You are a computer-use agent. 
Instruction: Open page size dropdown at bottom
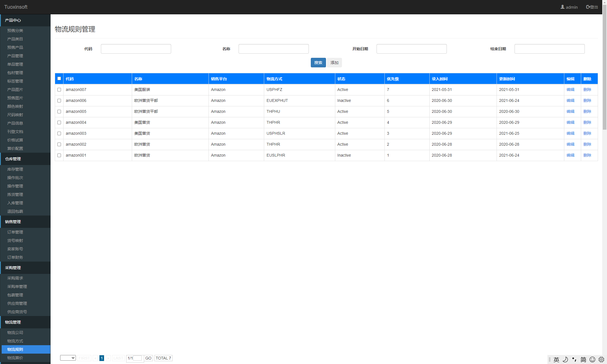click(x=68, y=358)
